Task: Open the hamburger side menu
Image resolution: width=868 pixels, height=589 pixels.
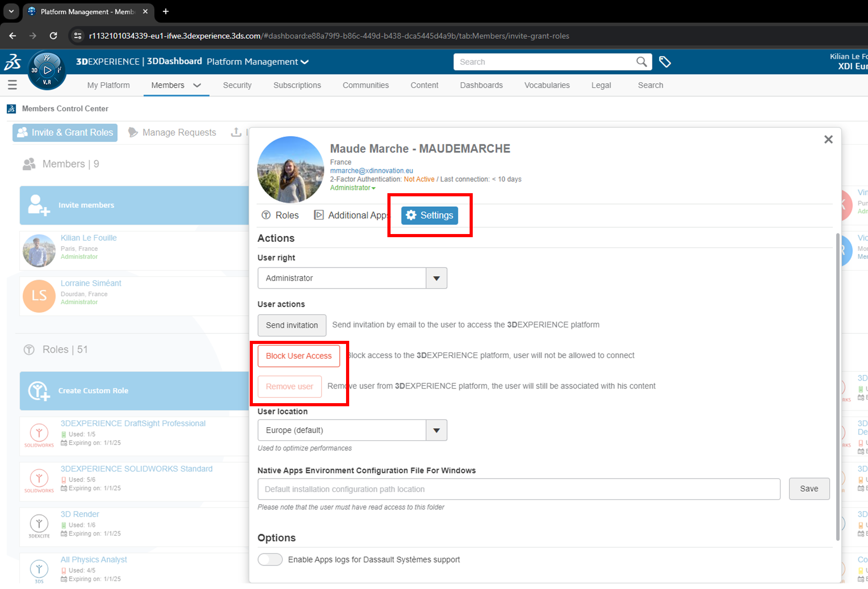Action: (x=12, y=85)
